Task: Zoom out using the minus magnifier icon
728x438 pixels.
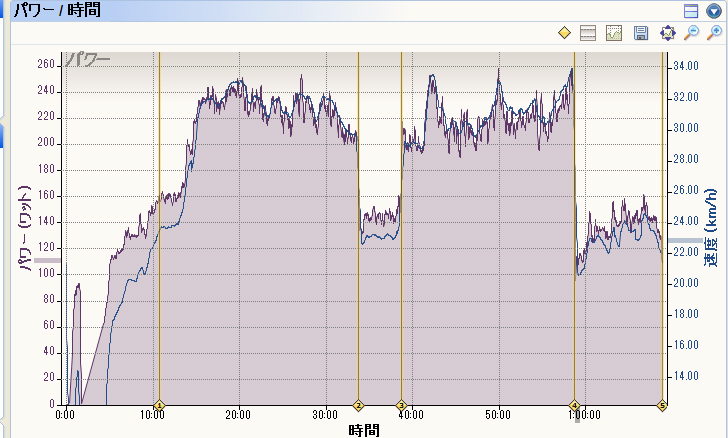Action: click(692, 33)
